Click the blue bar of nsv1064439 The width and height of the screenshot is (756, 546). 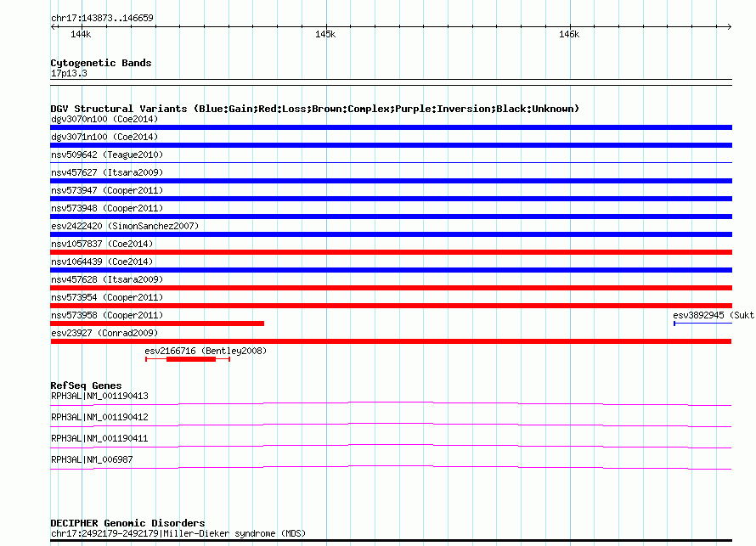point(391,270)
